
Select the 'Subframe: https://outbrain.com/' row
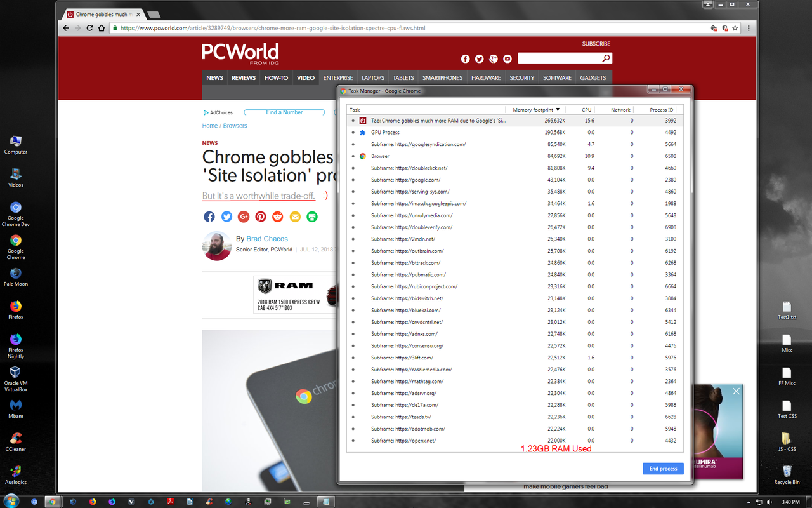[515, 251]
